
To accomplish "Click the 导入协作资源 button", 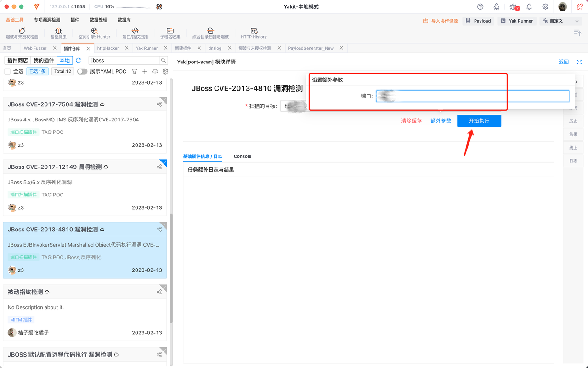I will tap(441, 21).
